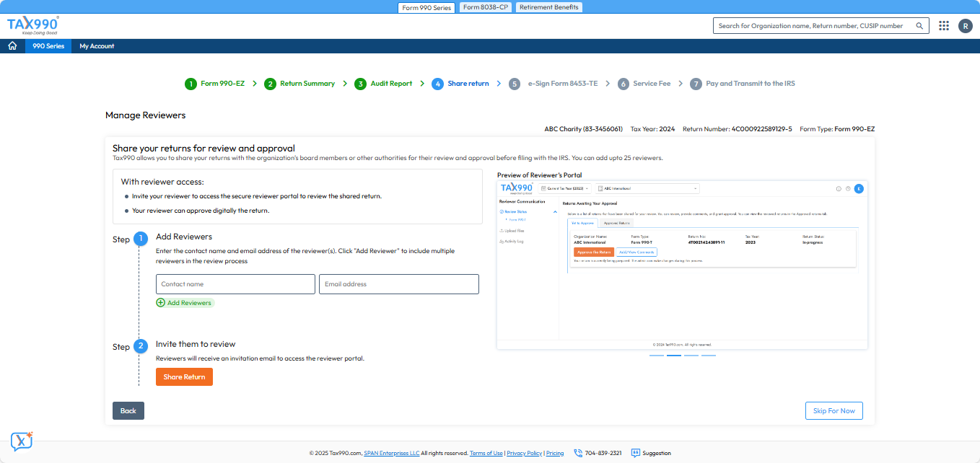Click the Return Number 4C000922589129-5 text
Image resolution: width=980 pixels, height=463 pixels.
tap(737, 129)
